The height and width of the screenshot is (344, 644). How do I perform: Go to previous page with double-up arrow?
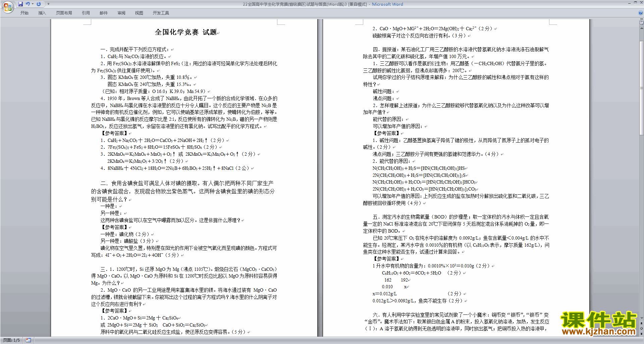[x=642, y=323]
